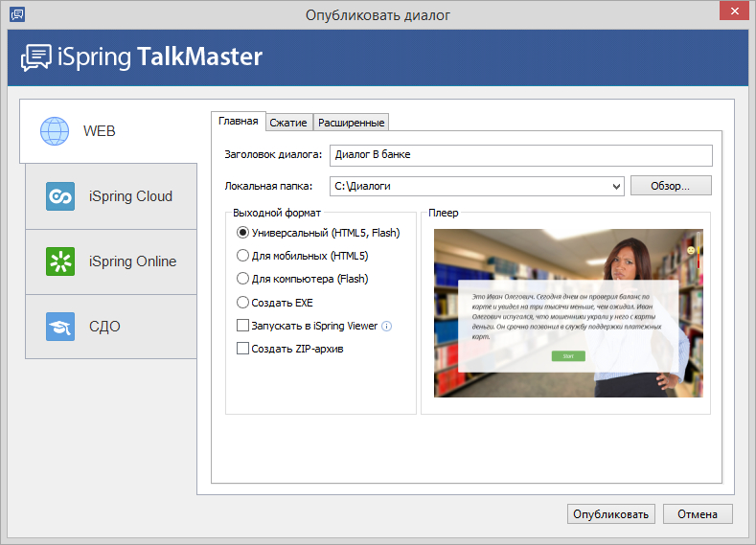The image size is (756, 545).
Task: Click the green Start button in preview
Action: (568, 356)
